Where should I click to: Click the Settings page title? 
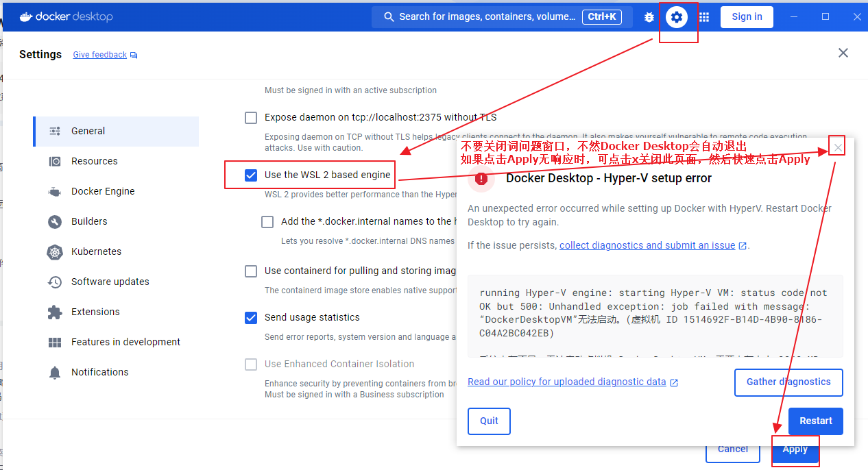[40, 54]
